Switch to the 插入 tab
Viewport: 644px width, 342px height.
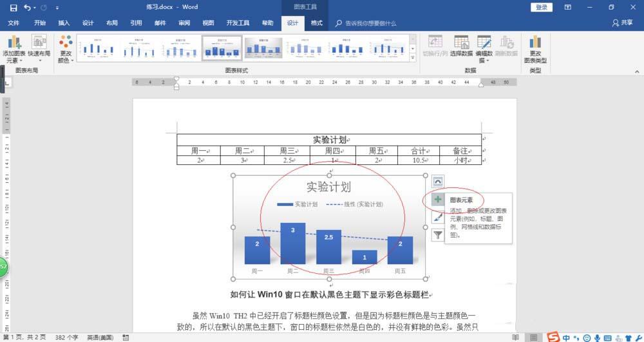coord(64,23)
